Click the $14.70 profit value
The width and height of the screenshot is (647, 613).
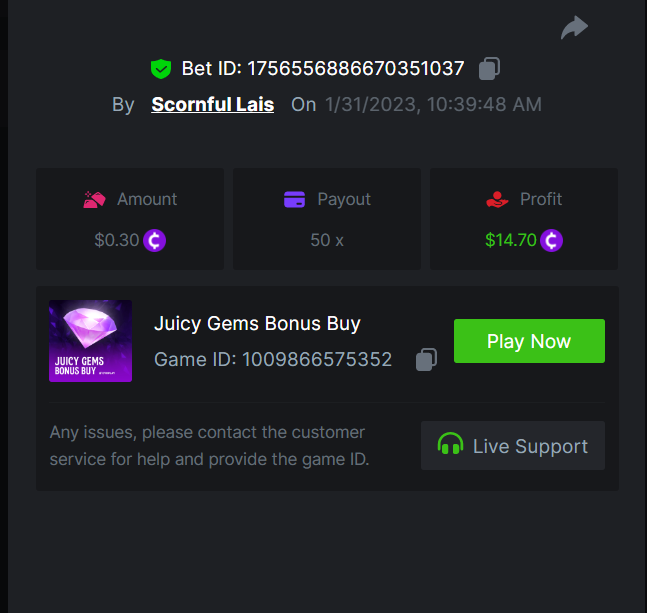510,240
